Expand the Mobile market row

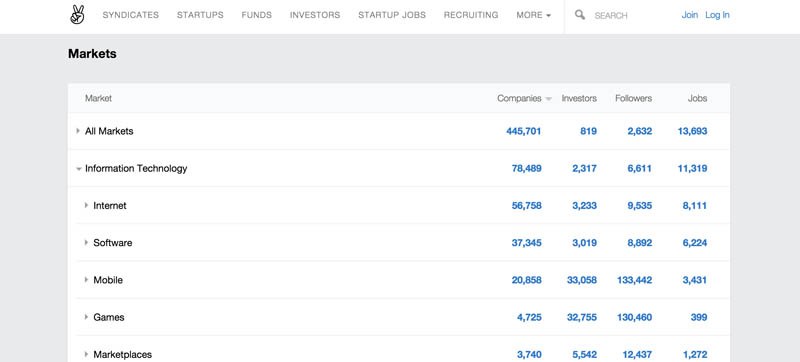tap(86, 280)
